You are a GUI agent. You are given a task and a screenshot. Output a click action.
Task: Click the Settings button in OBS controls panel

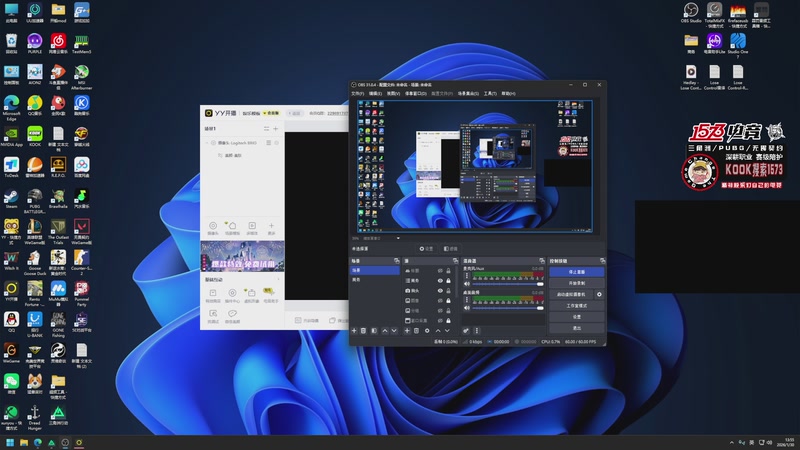point(577,317)
